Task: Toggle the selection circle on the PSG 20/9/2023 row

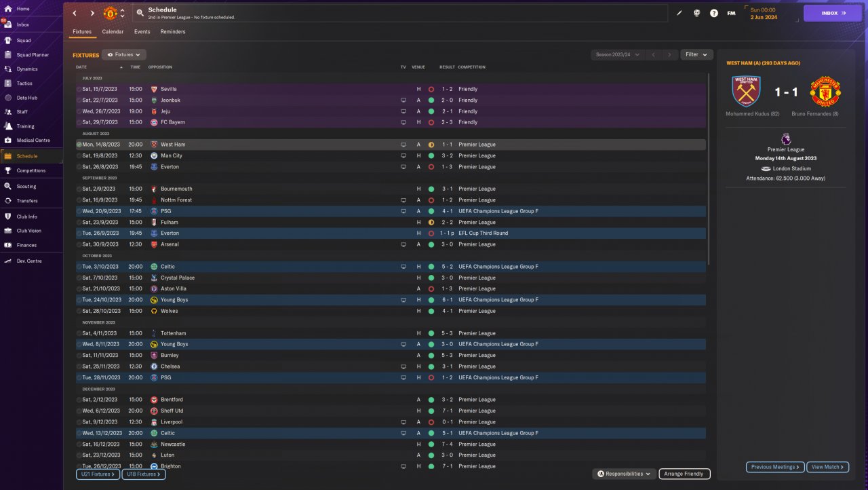Action: tap(79, 211)
